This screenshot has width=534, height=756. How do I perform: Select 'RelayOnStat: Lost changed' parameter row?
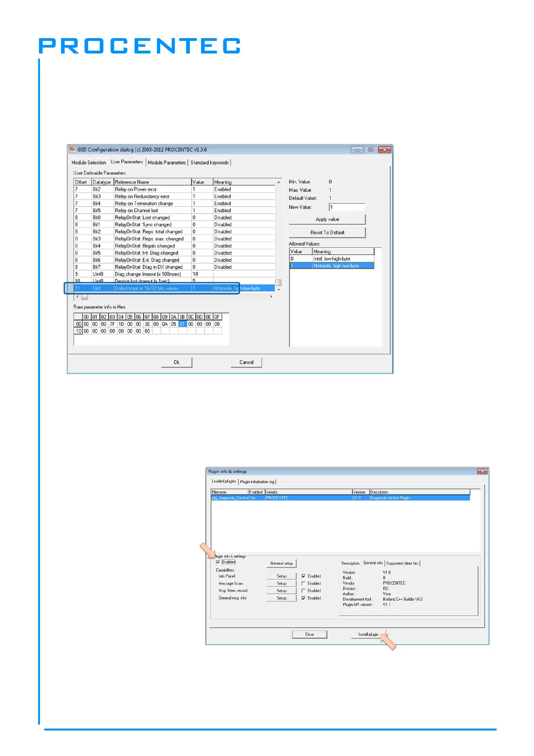(174, 218)
